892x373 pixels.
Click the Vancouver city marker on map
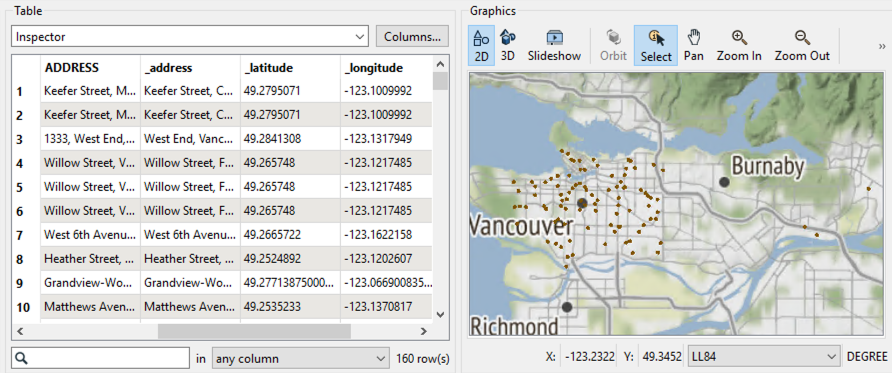582,203
